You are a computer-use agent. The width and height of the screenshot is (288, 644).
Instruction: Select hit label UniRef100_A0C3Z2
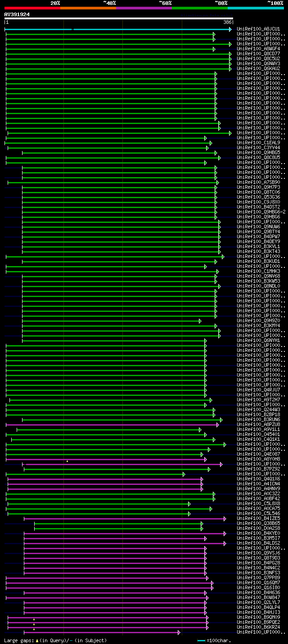point(259,494)
